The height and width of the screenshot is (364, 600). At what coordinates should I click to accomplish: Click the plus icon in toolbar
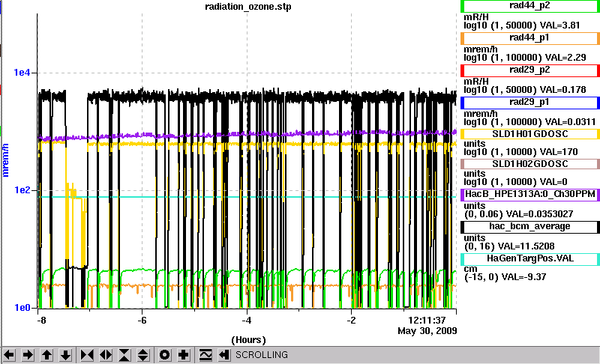coord(183,355)
